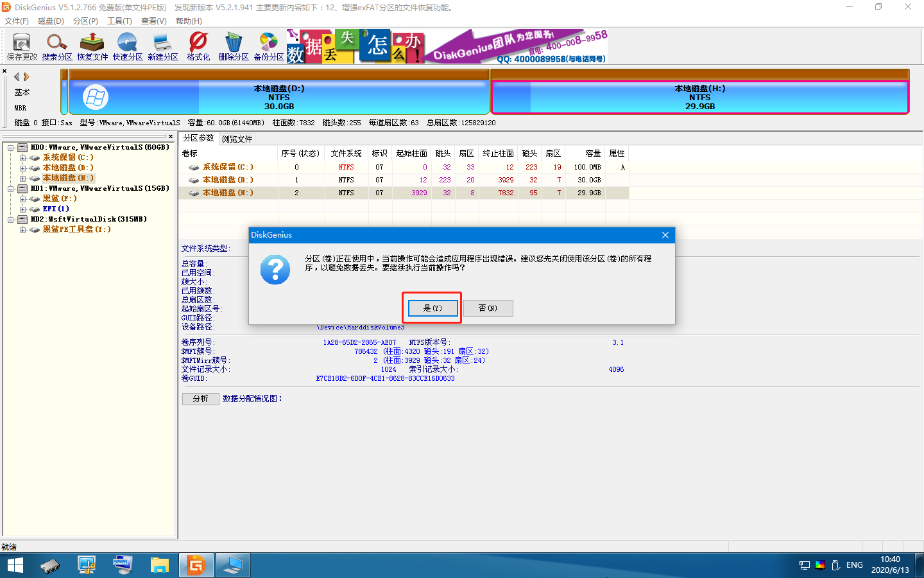Switch to the 分区参数 tab
The width and height of the screenshot is (924, 578).
click(x=198, y=138)
